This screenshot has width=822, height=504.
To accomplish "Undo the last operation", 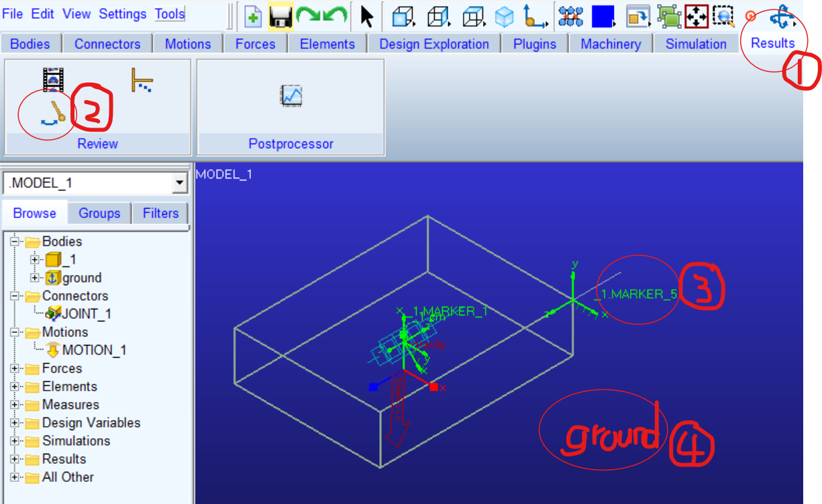I will point(334,16).
